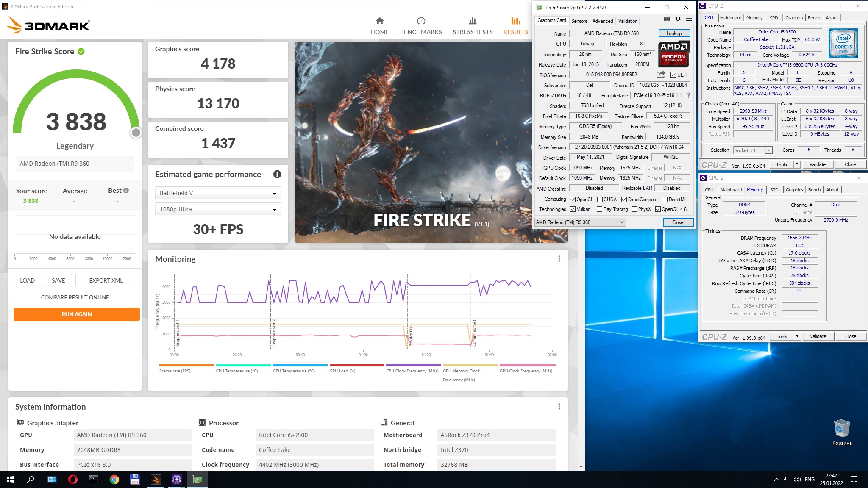Click the BIOS export share icon in GPU-Z
This screenshot has height=488, width=868.
(660, 75)
